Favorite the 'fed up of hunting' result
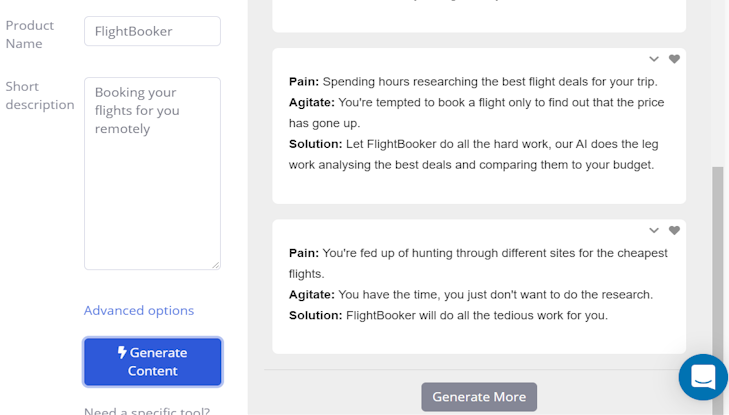Image resolution: width=729 pixels, height=415 pixels. [674, 231]
